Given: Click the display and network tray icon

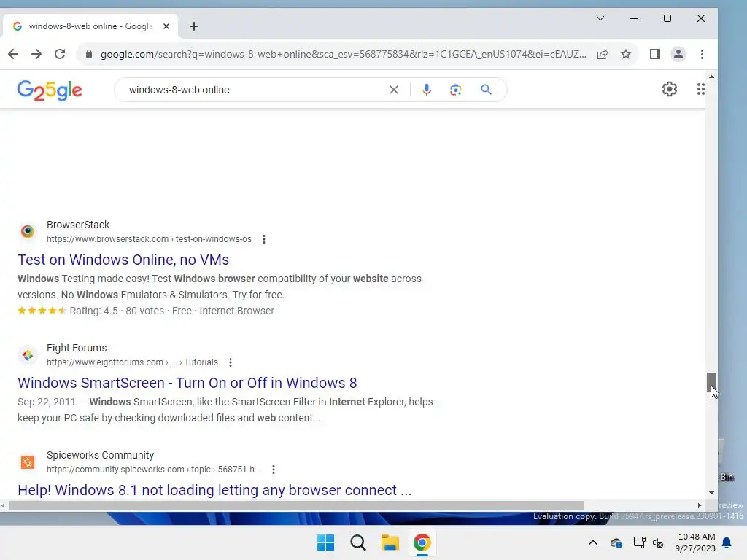Looking at the screenshot, I should click(639, 542).
